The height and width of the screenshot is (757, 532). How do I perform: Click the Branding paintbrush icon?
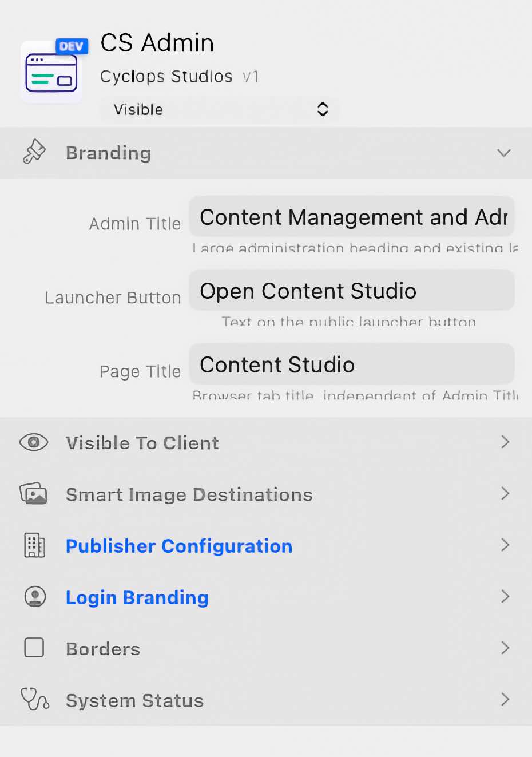(x=34, y=152)
